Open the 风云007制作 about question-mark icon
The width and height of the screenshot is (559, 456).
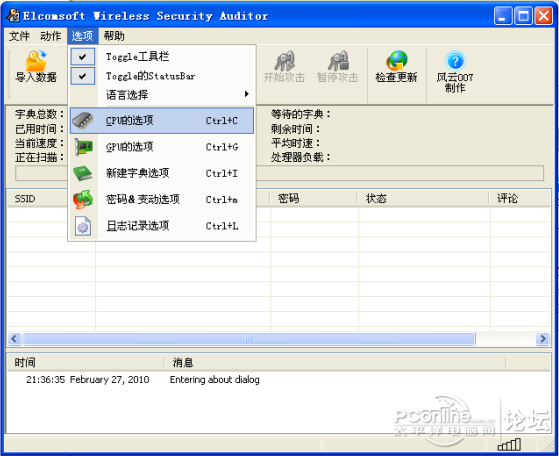[x=455, y=61]
